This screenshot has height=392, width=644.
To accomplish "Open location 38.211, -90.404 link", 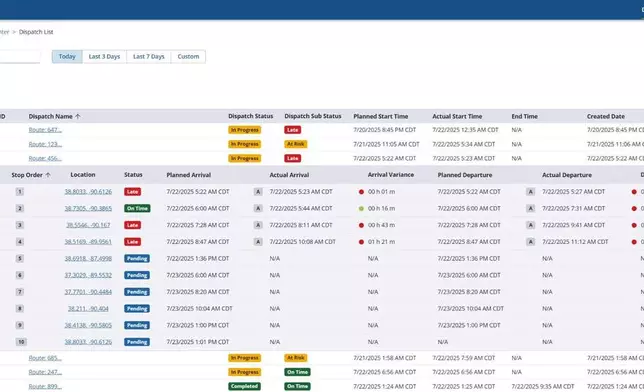I will (x=88, y=309).
